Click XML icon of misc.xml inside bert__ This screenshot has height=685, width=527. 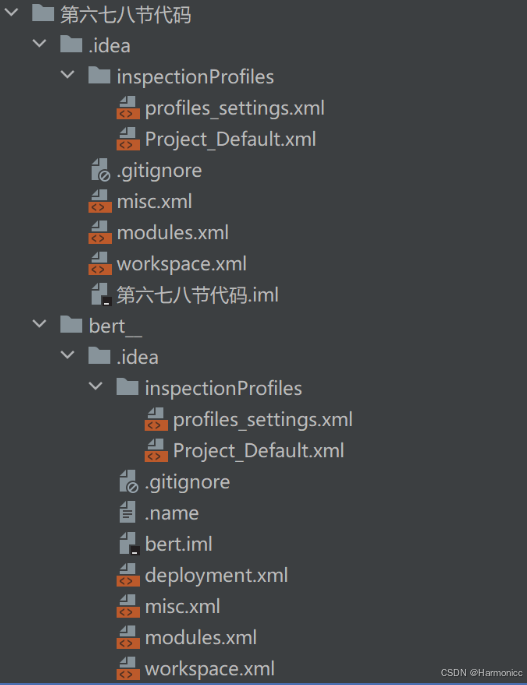pos(128,606)
